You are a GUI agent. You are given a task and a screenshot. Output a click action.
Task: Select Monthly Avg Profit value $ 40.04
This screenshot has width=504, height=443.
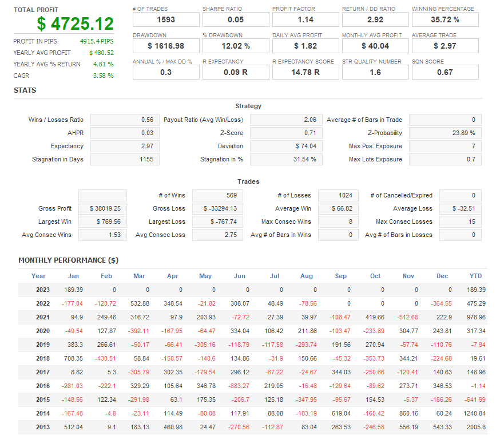(x=375, y=46)
